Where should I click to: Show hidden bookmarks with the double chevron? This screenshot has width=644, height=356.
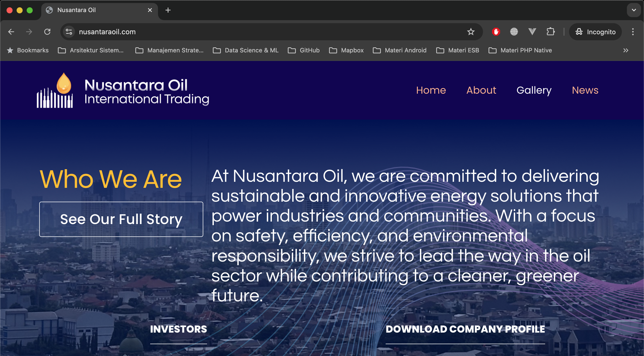tap(626, 50)
